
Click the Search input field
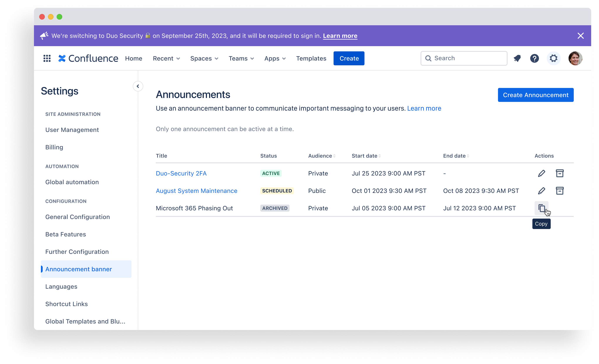click(464, 58)
